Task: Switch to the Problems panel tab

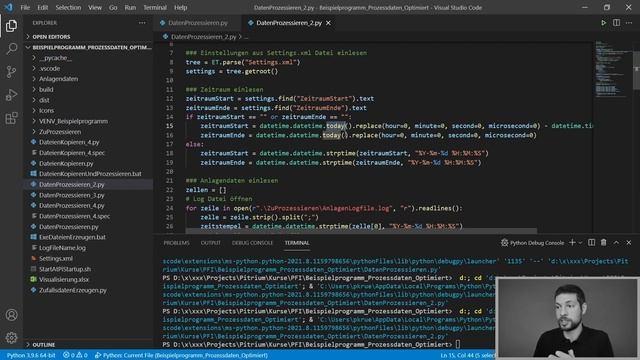Action: click(x=176, y=242)
